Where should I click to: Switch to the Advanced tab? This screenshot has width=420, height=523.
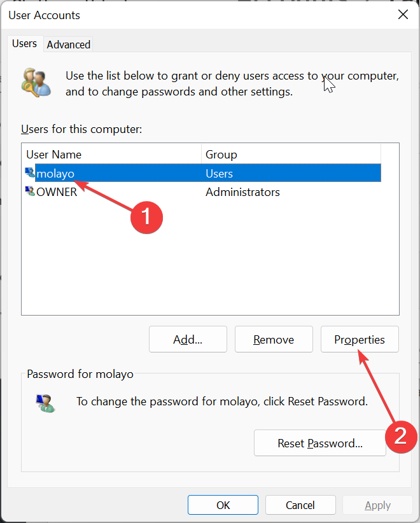click(x=68, y=45)
